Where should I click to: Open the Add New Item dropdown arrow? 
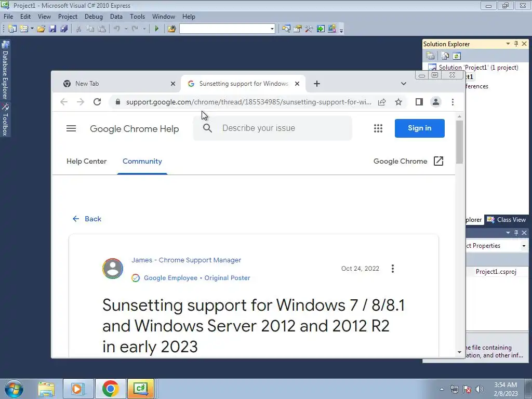(x=32, y=29)
